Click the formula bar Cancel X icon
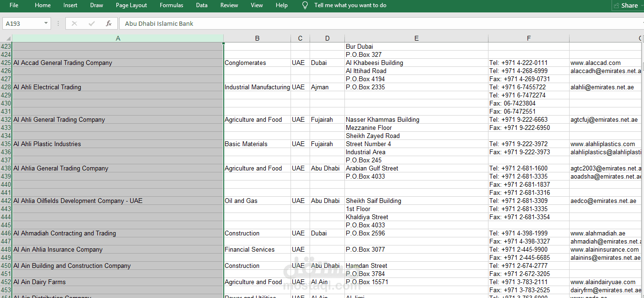 click(74, 23)
